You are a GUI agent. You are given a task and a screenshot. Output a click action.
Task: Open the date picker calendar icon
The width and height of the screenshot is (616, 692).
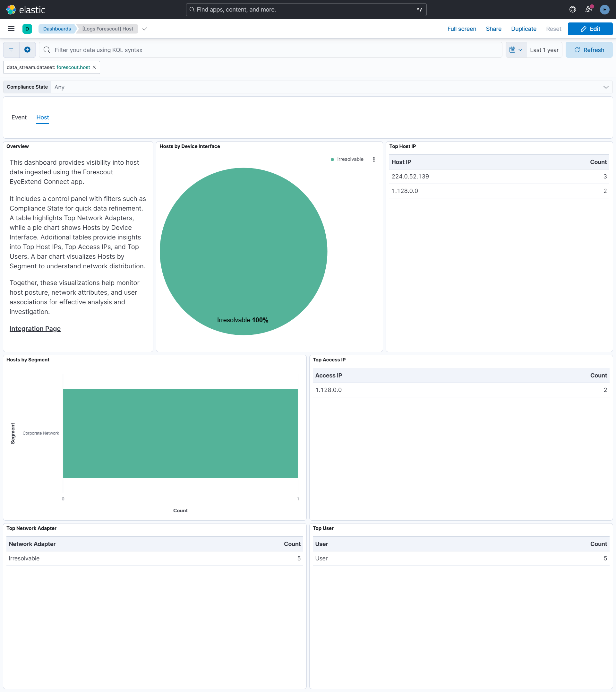(513, 50)
